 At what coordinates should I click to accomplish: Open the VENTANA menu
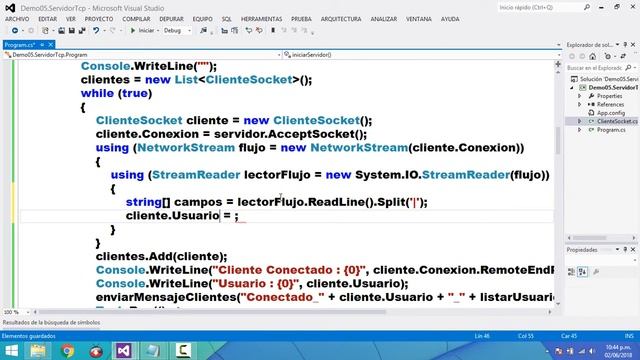[419, 19]
